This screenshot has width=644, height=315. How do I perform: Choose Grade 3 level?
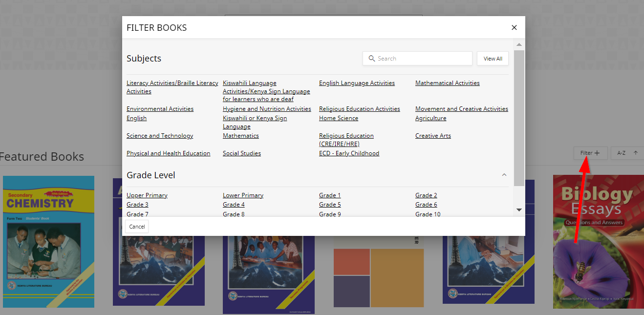(x=137, y=205)
